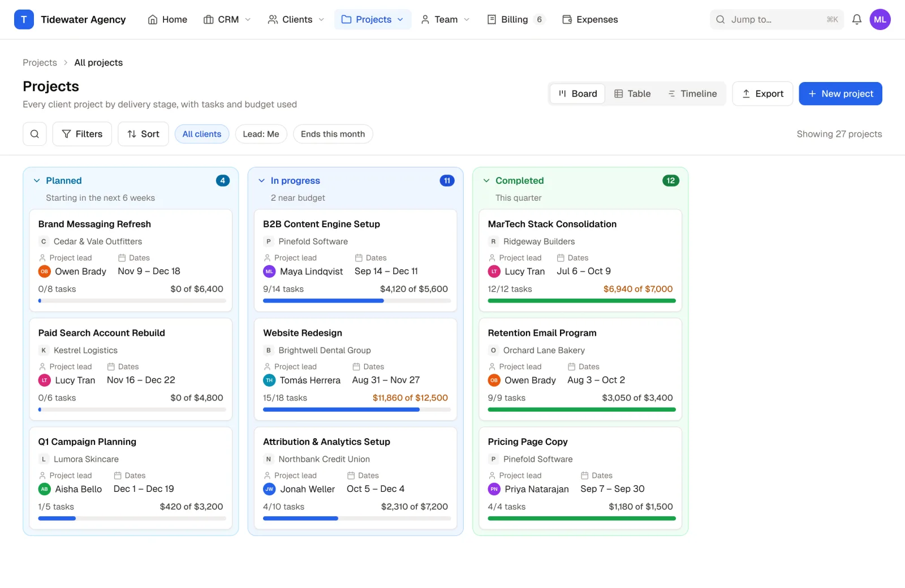Click the Export button
905x588 pixels.
[762, 94]
